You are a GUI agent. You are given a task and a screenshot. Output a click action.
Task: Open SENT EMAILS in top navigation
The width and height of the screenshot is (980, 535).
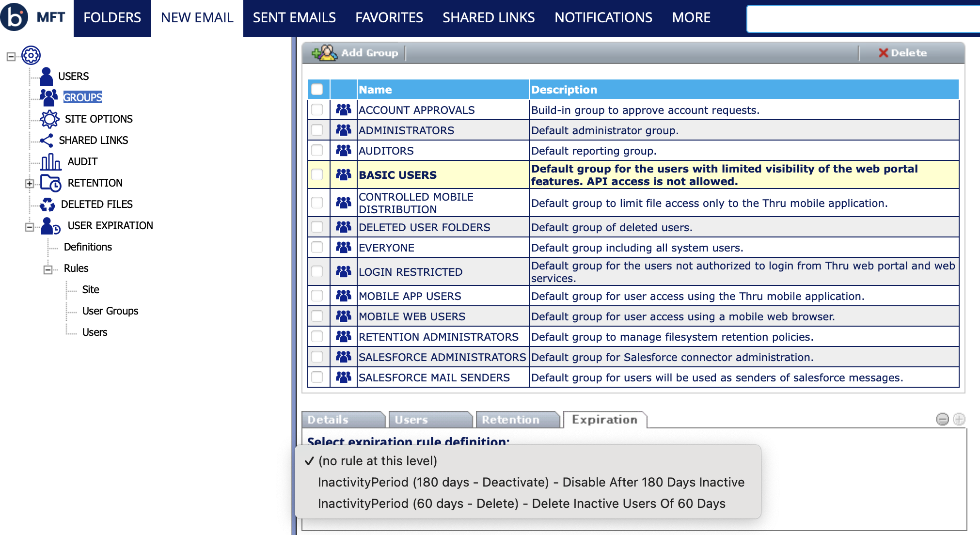[x=294, y=18]
